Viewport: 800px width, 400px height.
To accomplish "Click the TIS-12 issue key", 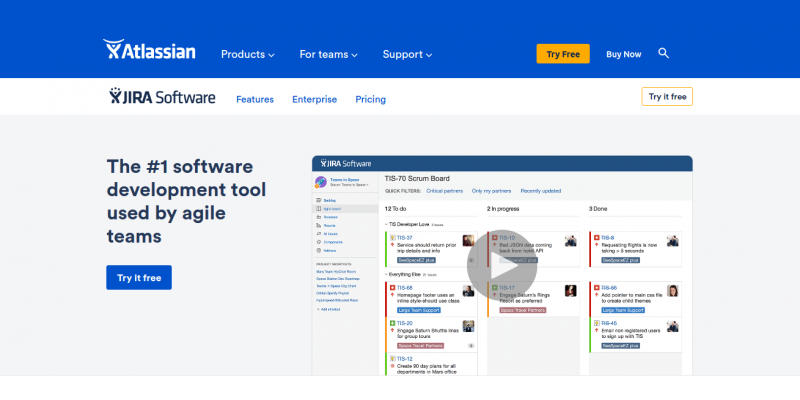I will coord(405,359).
